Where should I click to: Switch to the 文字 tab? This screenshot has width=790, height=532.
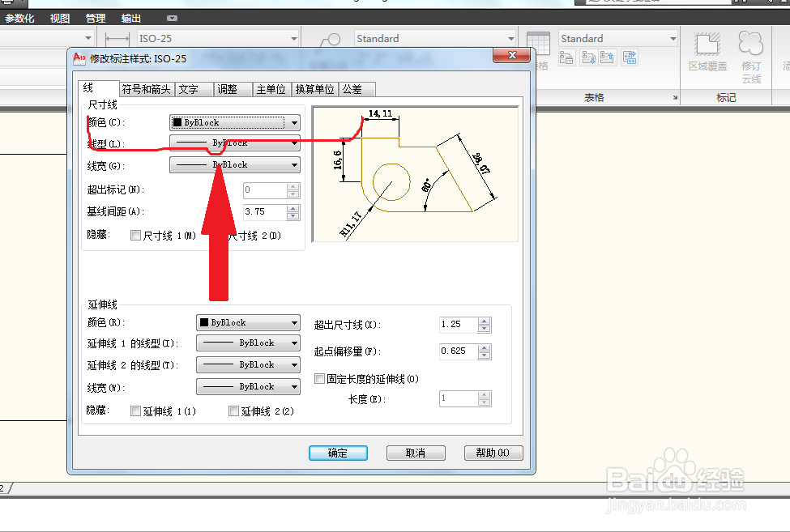click(194, 90)
